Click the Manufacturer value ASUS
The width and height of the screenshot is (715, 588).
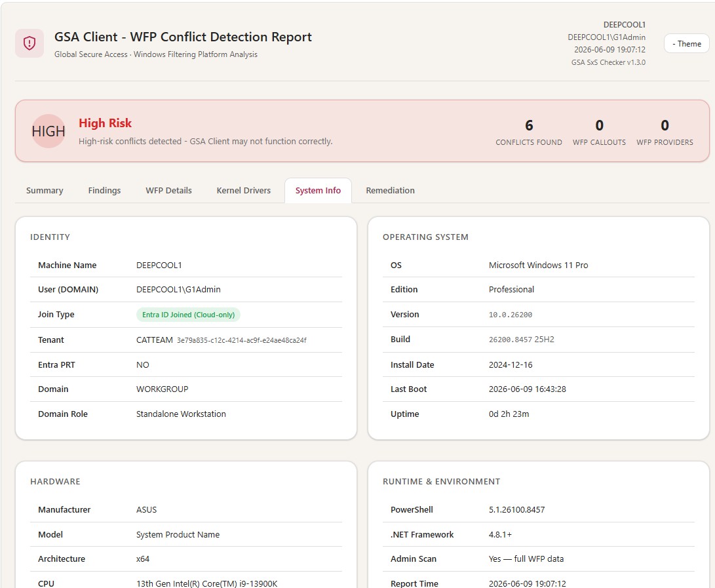pyautogui.click(x=146, y=509)
